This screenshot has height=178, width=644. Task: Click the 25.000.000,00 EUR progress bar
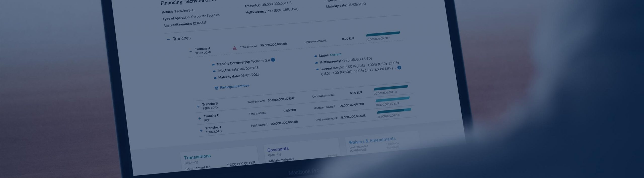(x=394, y=111)
